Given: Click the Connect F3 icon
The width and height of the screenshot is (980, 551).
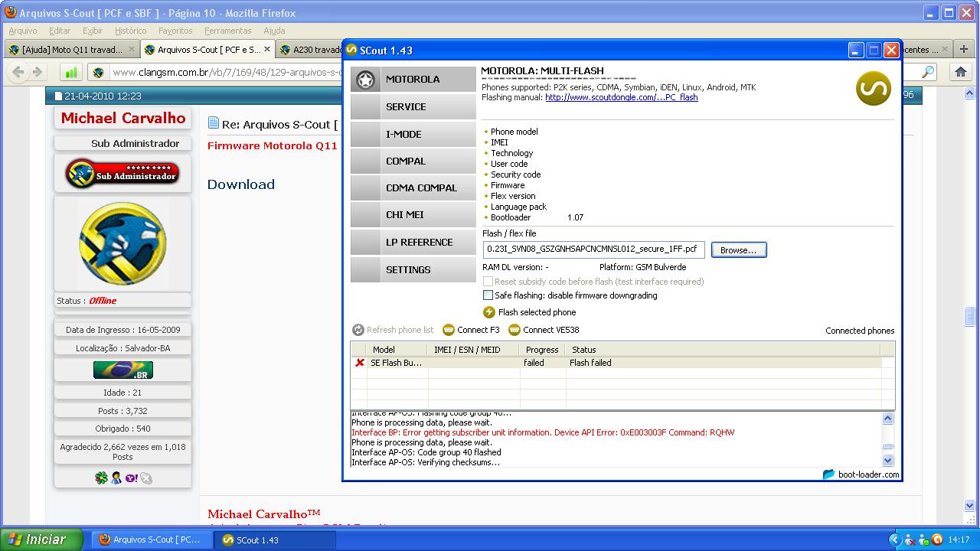Looking at the screenshot, I should (x=449, y=331).
